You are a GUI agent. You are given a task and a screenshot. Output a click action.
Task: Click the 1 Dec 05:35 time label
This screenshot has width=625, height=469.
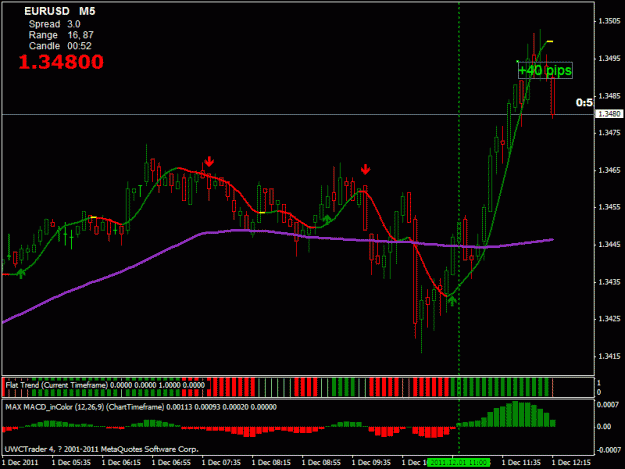(x=71, y=463)
